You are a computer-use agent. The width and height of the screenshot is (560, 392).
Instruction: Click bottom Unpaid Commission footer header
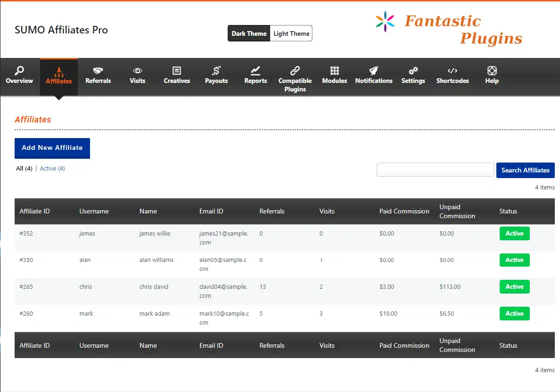tap(457, 345)
